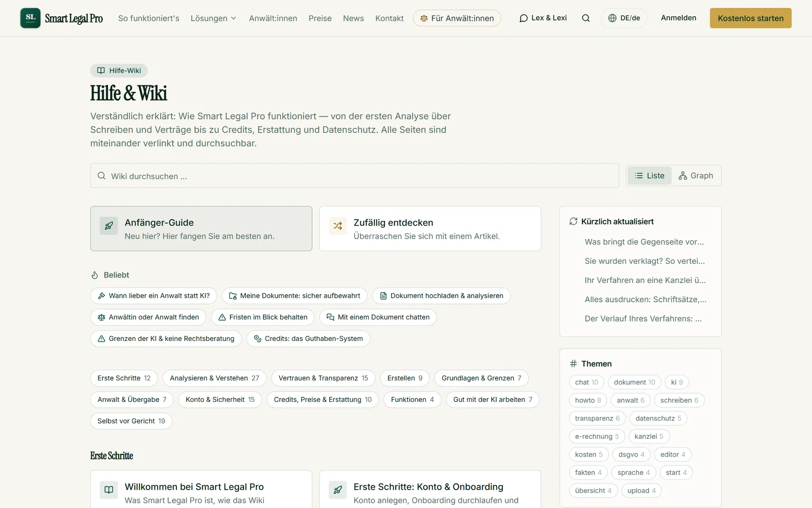Open Dokument hochladen & analysieren article
Image resolution: width=812 pixels, height=508 pixels.
coord(442,296)
